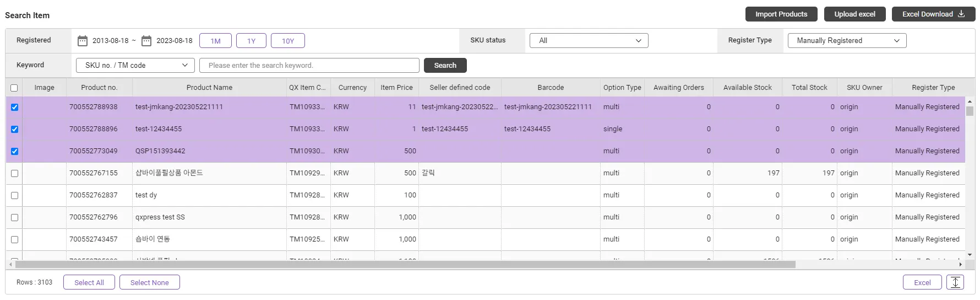This screenshot has width=980, height=300.
Task: Uncheck the row for product 700552773049
Action: coord(14,151)
